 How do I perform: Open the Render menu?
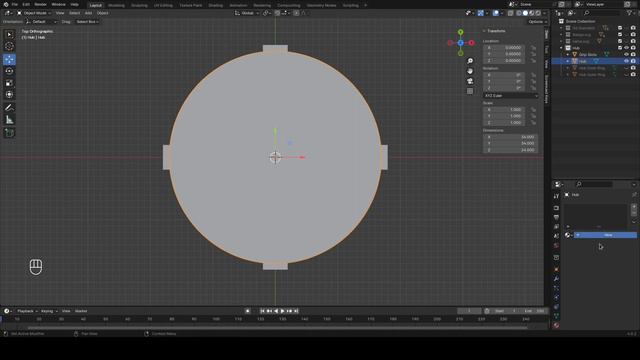[40, 4]
